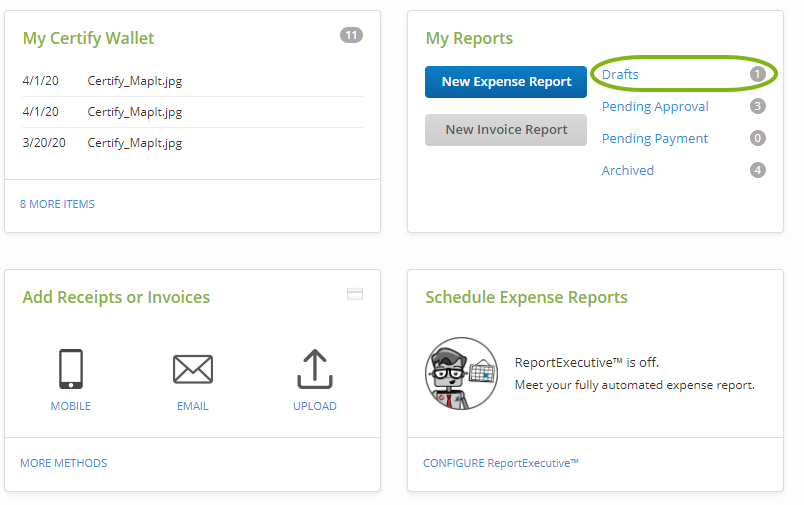Screen dimensions: 804x505
Task: Click the MOBILE label link
Action: click(71, 406)
